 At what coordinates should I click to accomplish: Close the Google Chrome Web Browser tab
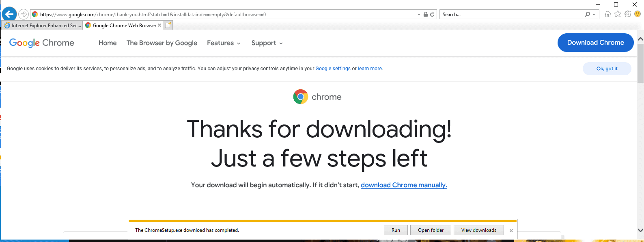click(159, 25)
